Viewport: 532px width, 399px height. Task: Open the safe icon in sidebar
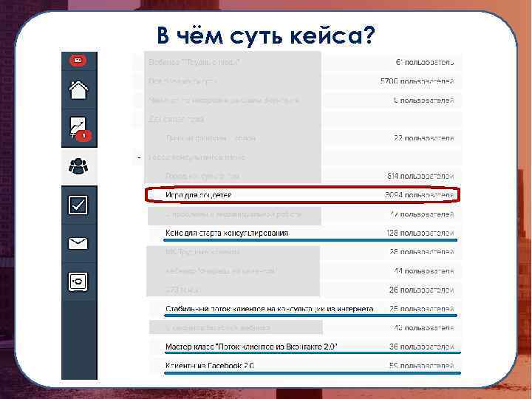[78, 282]
